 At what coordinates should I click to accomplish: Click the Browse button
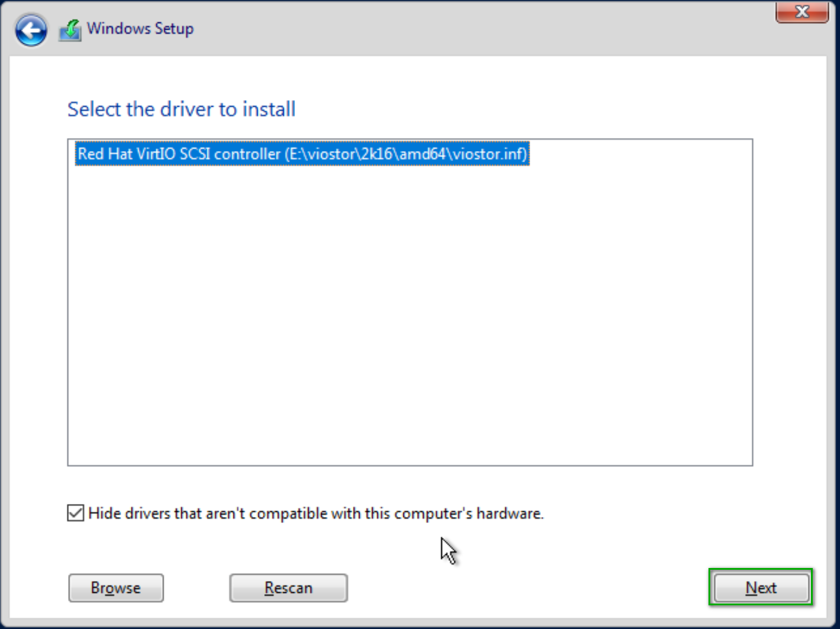pyautogui.click(x=116, y=588)
